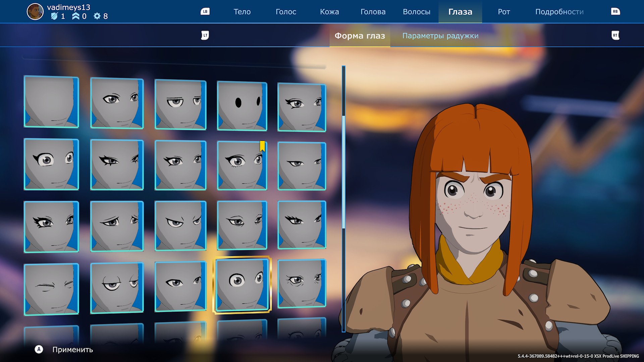Click the shield level icon showing 1
The height and width of the screenshot is (362, 644).
pos(54,16)
